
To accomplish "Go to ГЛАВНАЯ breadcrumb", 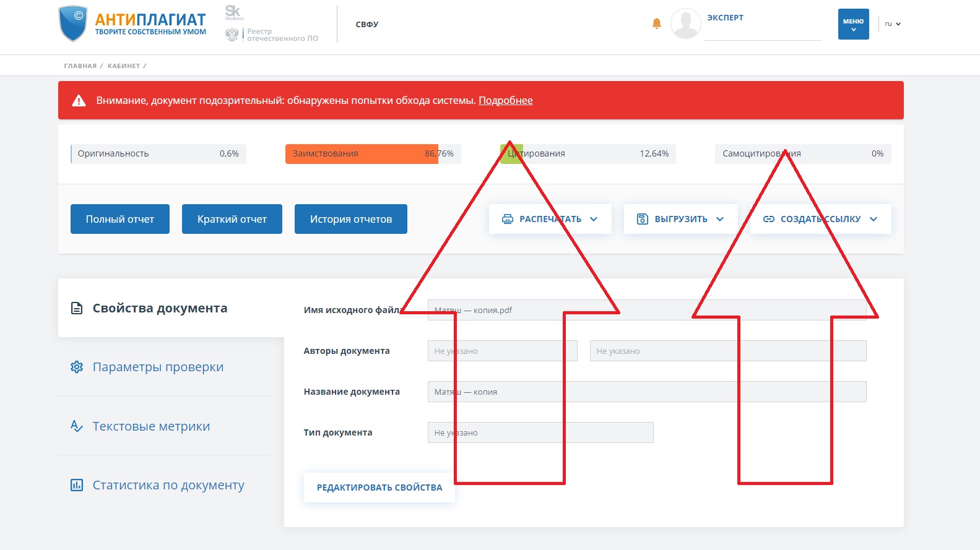I will (80, 66).
